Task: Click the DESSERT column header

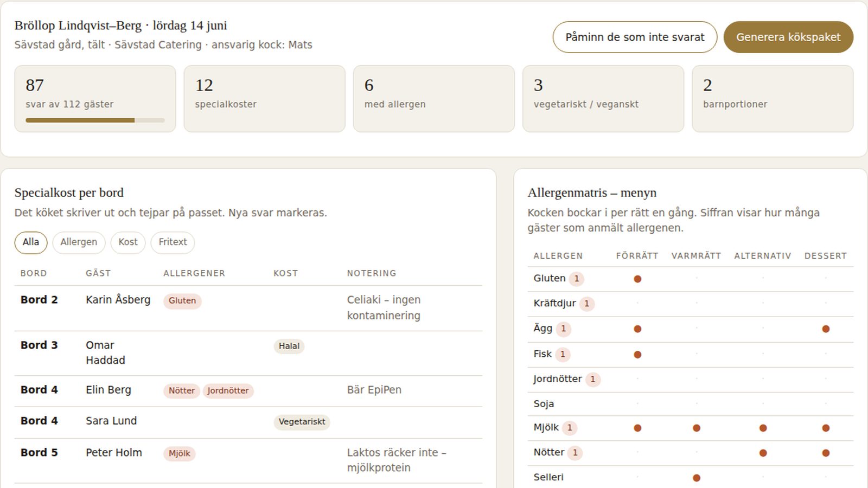Action: 826,256
